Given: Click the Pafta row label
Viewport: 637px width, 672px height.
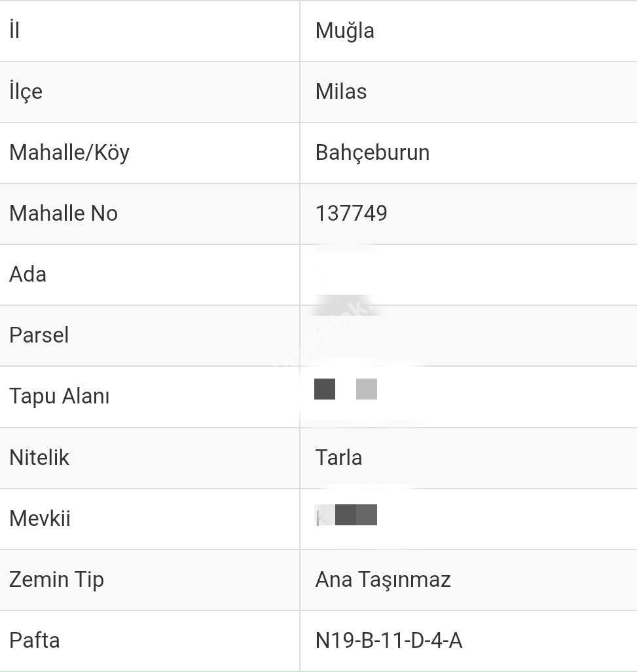Looking at the screenshot, I should [35, 641].
